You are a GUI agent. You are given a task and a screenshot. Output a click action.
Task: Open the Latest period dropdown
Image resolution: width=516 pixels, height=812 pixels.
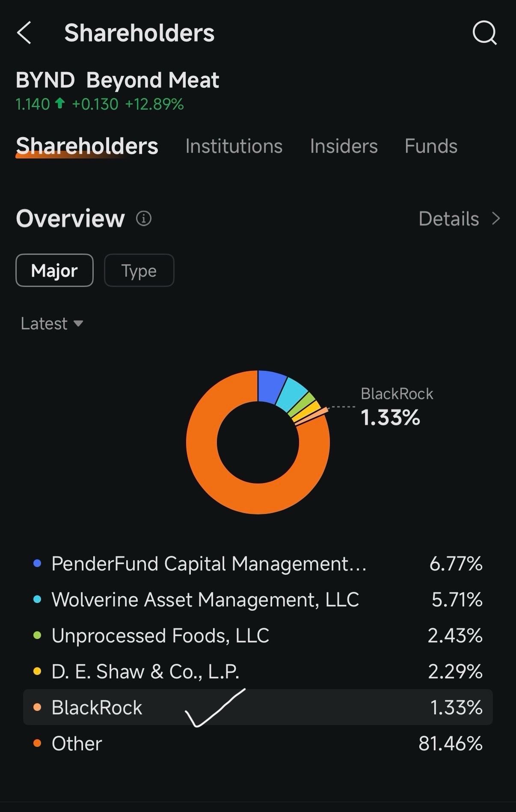[x=52, y=323]
